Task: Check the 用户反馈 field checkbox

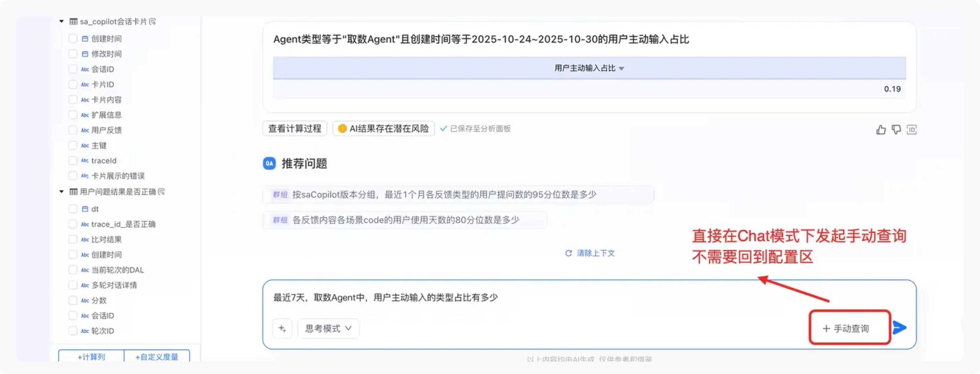Action: point(73,130)
